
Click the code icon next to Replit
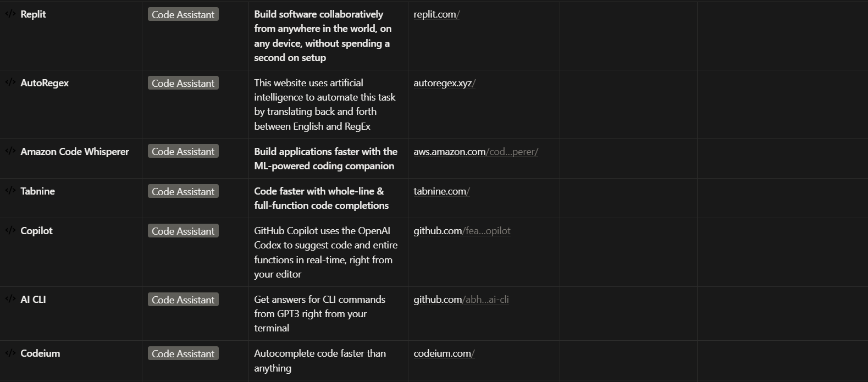click(10, 14)
